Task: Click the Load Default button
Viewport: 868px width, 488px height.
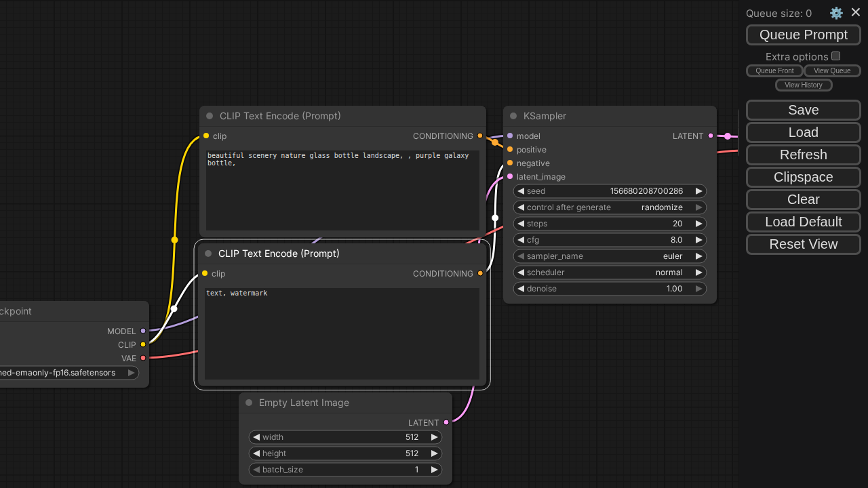Action: [803, 222]
